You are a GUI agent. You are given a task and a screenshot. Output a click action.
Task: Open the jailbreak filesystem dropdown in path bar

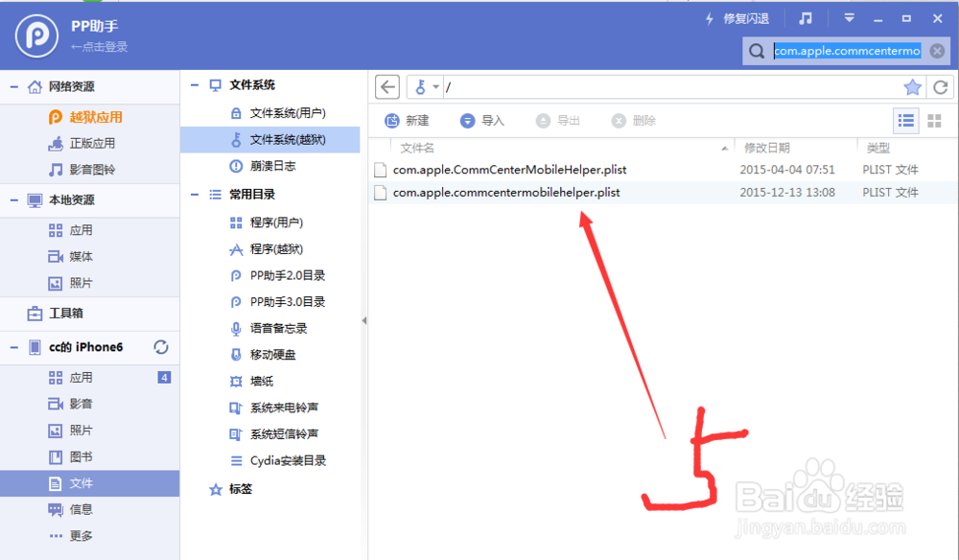coord(427,87)
